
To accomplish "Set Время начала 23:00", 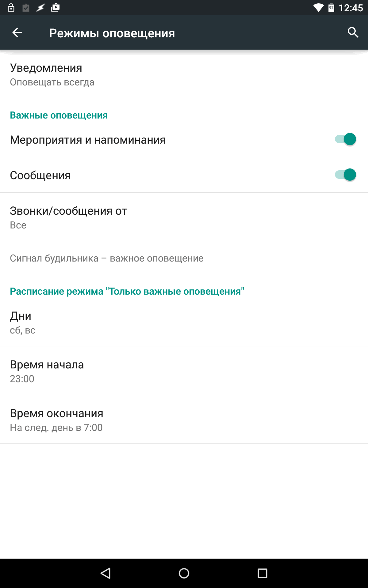I will click(x=184, y=371).
